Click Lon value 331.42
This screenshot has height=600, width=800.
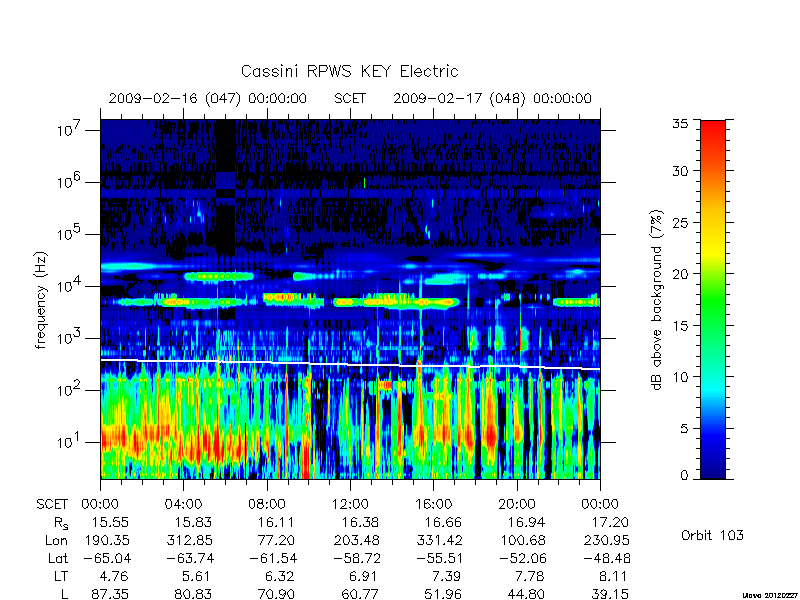439,540
